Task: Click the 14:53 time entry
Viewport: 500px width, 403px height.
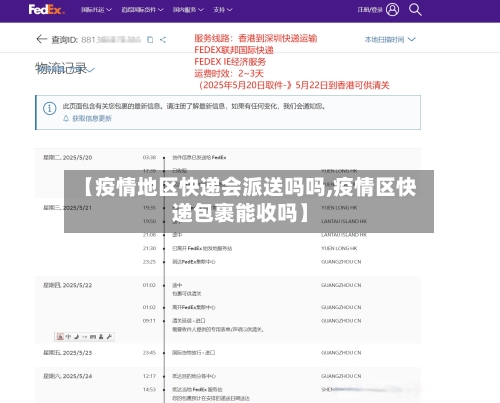Action: tap(149, 389)
